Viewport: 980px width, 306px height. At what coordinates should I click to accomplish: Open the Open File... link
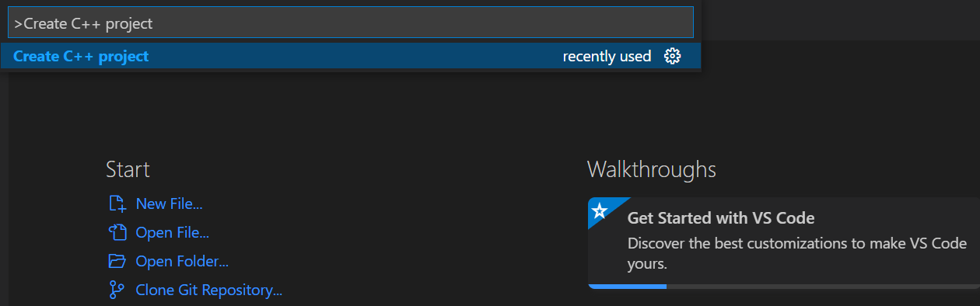(172, 232)
